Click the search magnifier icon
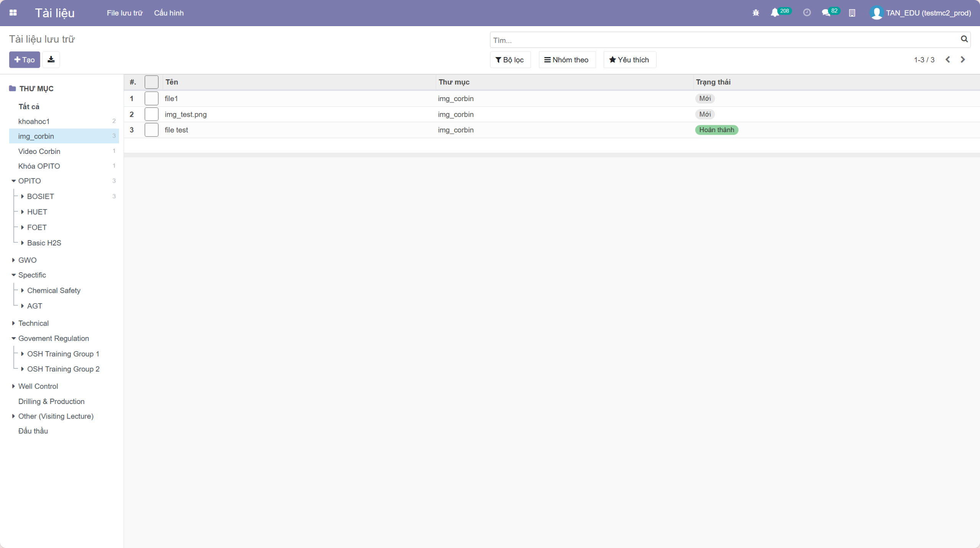 tap(964, 39)
